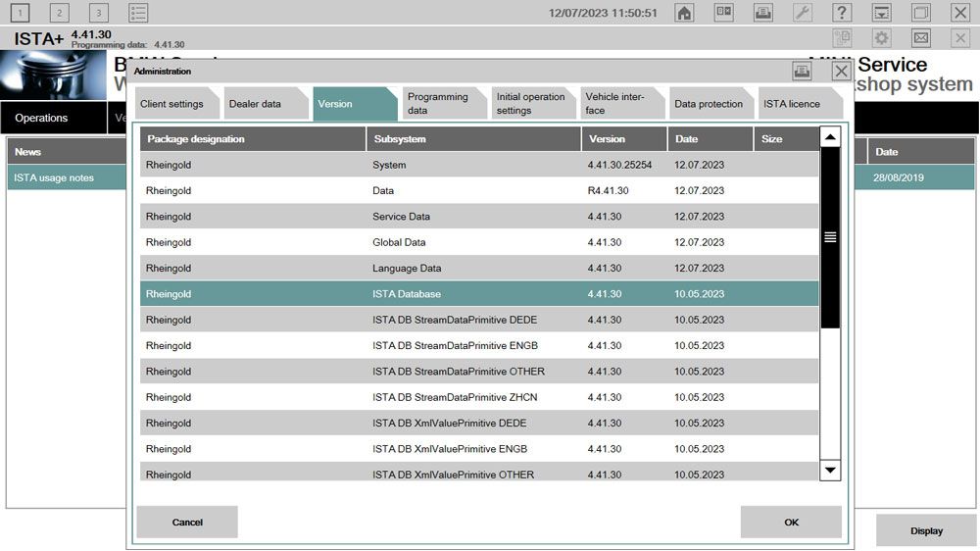
Task: Select ISTA DB XmlValuePrimitive OTHER row
Action: (x=479, y=473)
